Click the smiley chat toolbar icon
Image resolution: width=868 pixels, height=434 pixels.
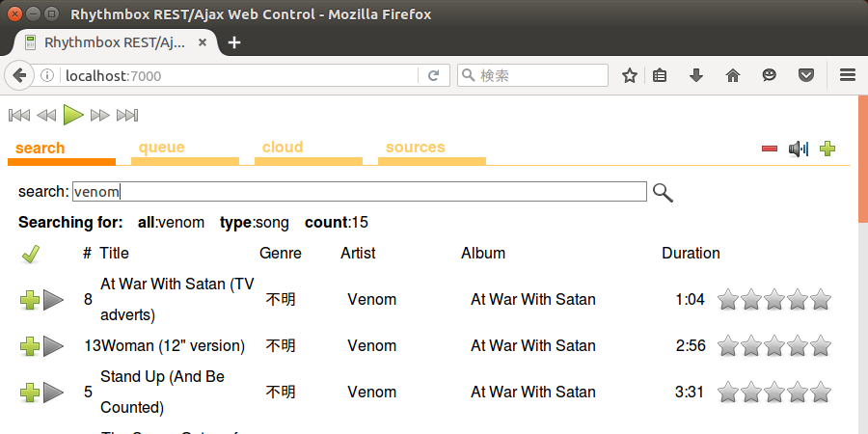pos(770,74)
